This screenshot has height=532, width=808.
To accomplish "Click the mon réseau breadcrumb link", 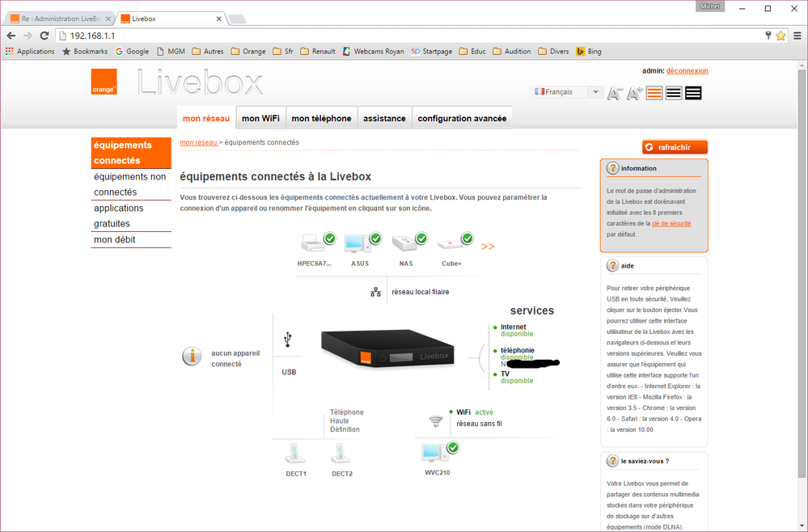I will tap(199, 142).
